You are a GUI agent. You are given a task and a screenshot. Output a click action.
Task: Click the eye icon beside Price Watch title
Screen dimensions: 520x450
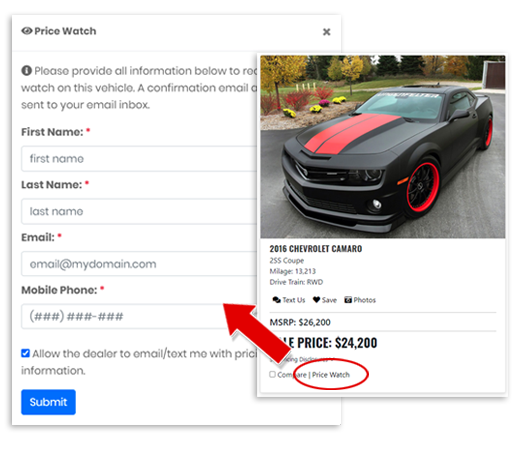pos(27,31)
